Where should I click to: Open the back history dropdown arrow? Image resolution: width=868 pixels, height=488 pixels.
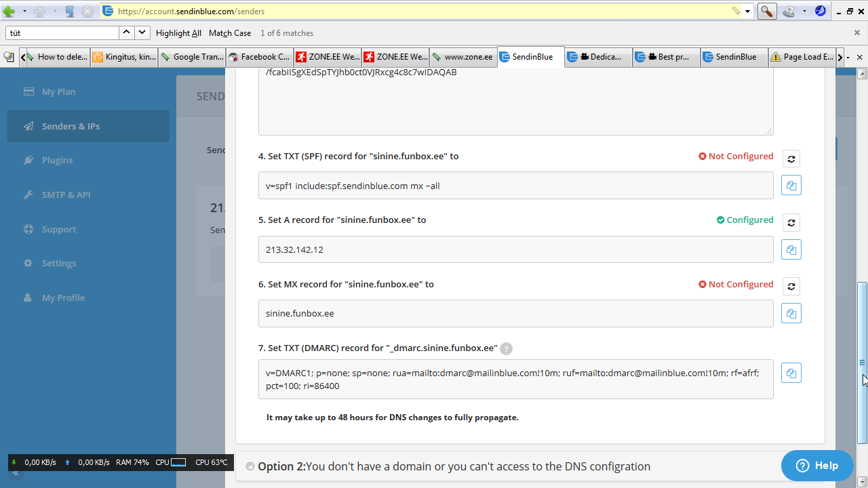24,12
